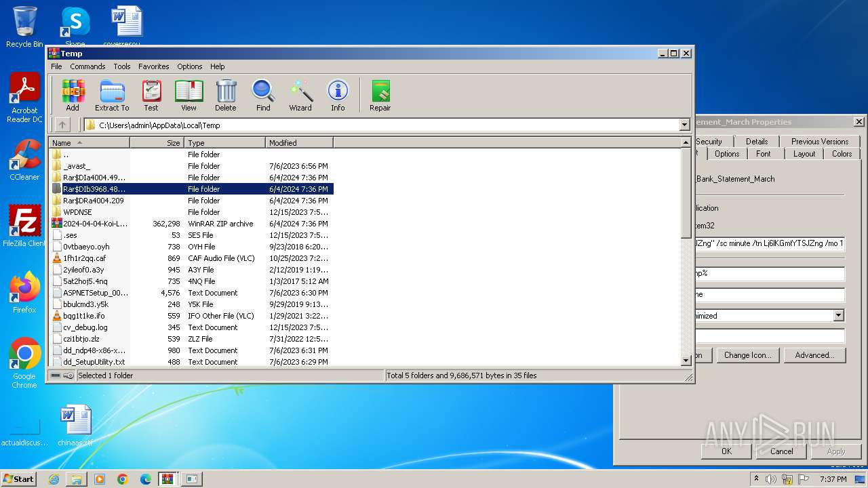Sort by Modified column header
868x488 pixels.
(x=299, y=143)
